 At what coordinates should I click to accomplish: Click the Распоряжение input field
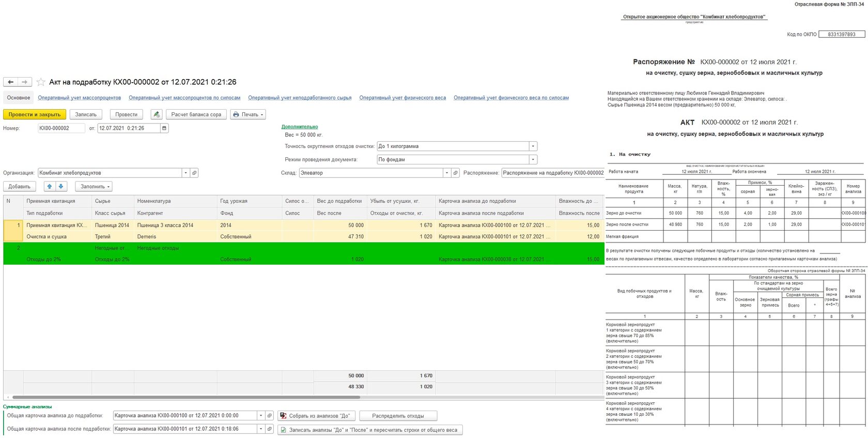[x=553, y=173]
